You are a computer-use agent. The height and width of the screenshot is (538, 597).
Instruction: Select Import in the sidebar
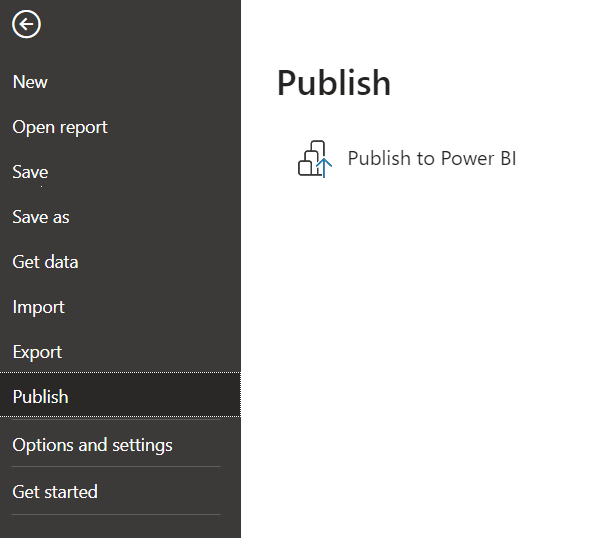click(120, 307)
